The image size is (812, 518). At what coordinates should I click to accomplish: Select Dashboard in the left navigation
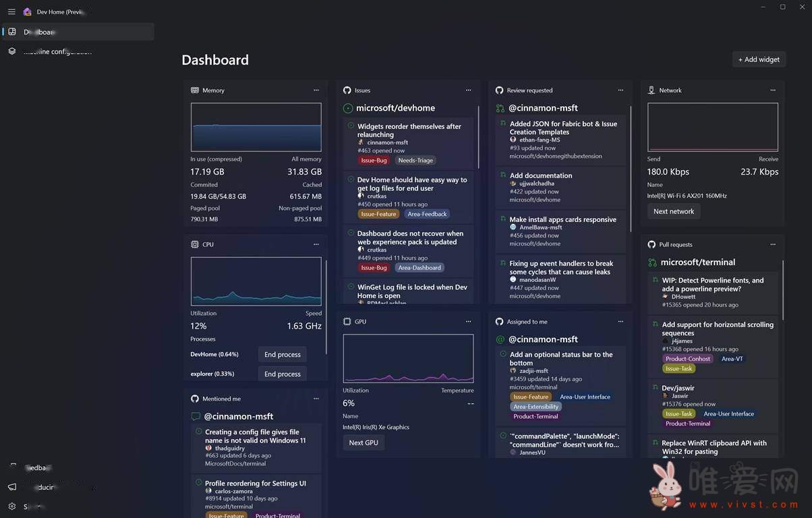coord(78,32)
